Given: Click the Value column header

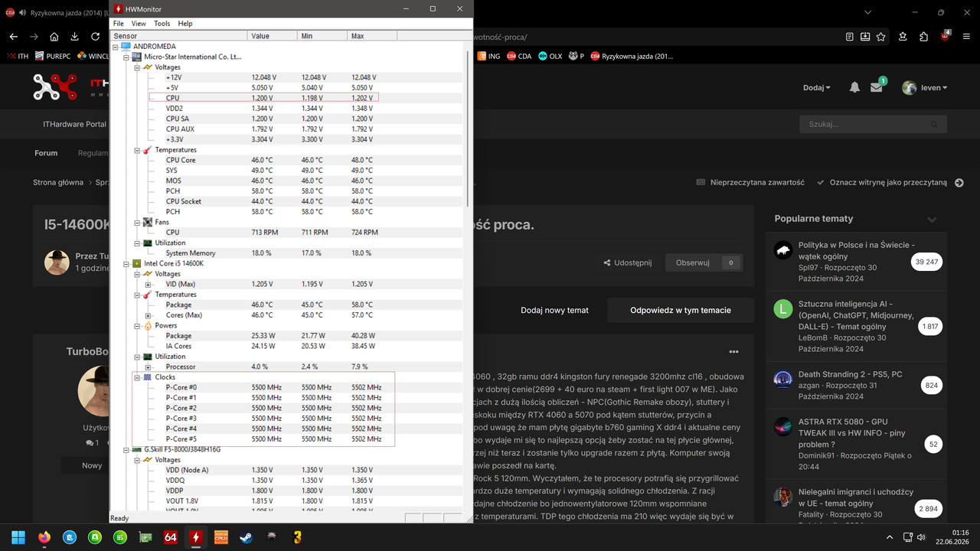Looking at the screenshot, I should click(x=273, y=36).
